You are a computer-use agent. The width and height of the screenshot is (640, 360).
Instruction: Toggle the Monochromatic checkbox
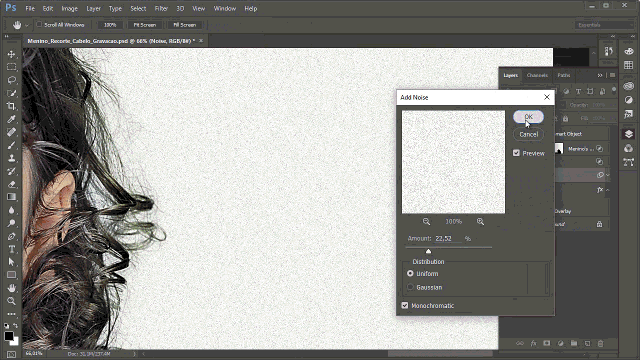coord(405,305)
